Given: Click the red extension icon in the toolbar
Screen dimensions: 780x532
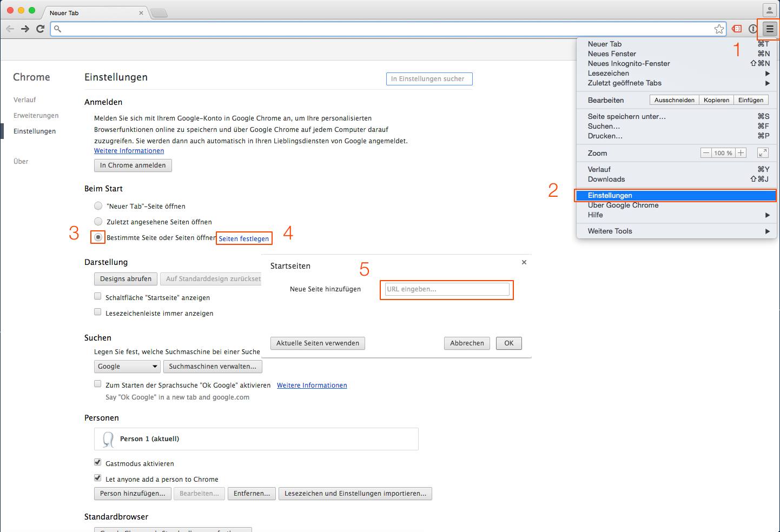Looking at the screenshot, I should point(737,29).
